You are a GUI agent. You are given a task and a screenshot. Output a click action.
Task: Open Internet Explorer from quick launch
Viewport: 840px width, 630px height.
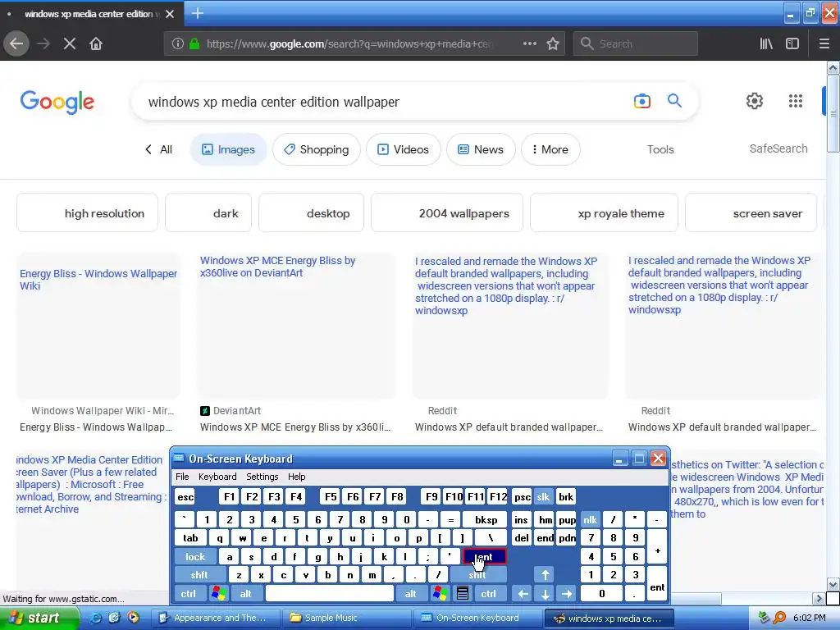96,618
